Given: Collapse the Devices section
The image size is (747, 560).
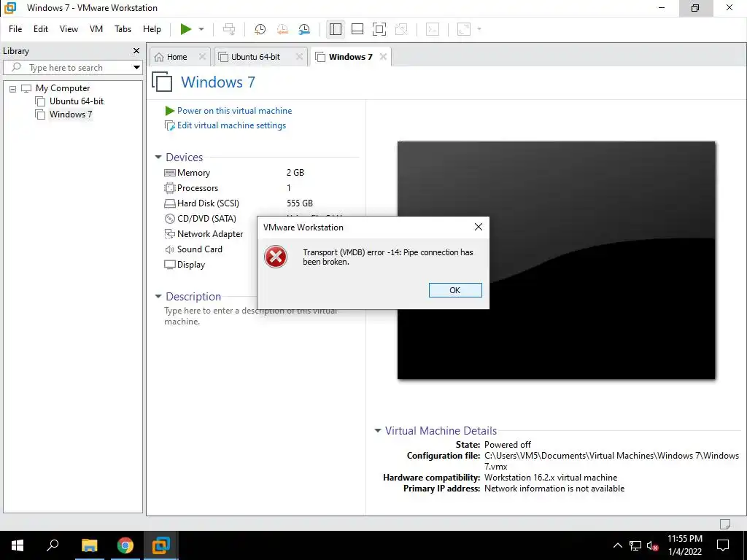Looking at the screenshot, I should pos(158,157).
